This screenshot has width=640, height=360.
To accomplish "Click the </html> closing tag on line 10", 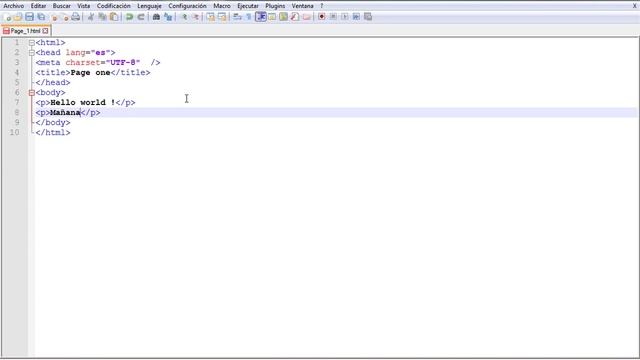I will pyautogui.click(x=53, y=133).
